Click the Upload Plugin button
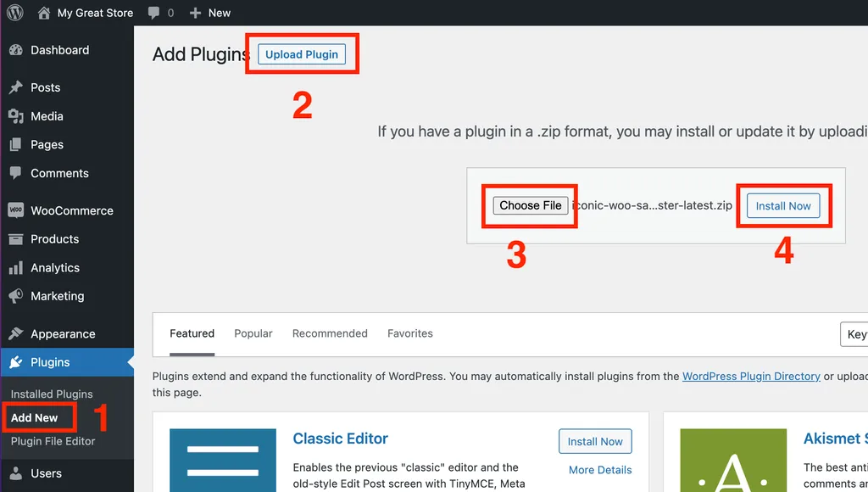Image resolution: width=868 pixels, height=492 pixels. coord(302,54)
